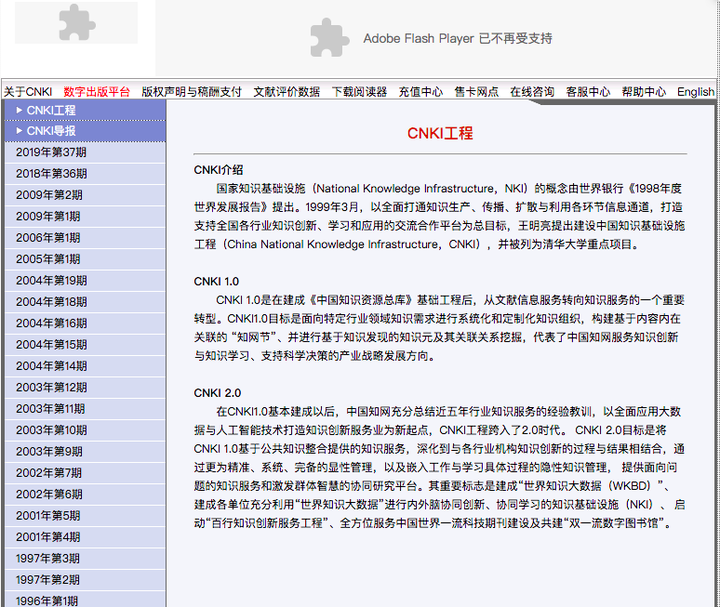Expand the CNKI导报 sidebar arrow
This screenshot has height=607, width=720.
tap(18, 131)
